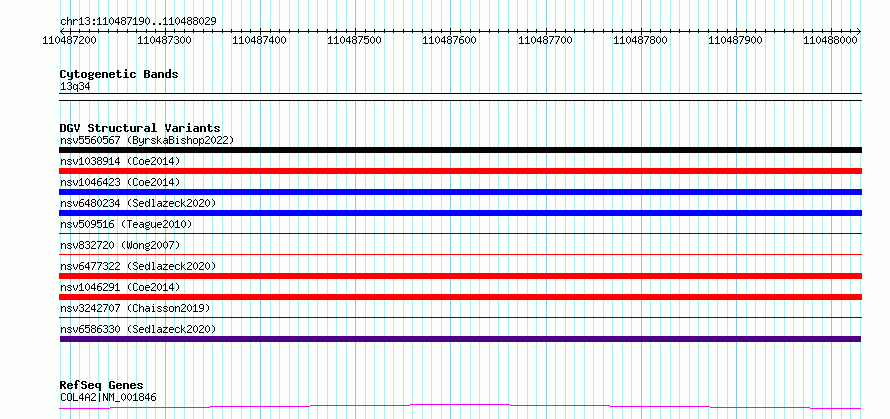The width and height of the screenshot is (890, 419).
Task: Click the thin blue nsv3242707 variant line
Action: [460, 317]
